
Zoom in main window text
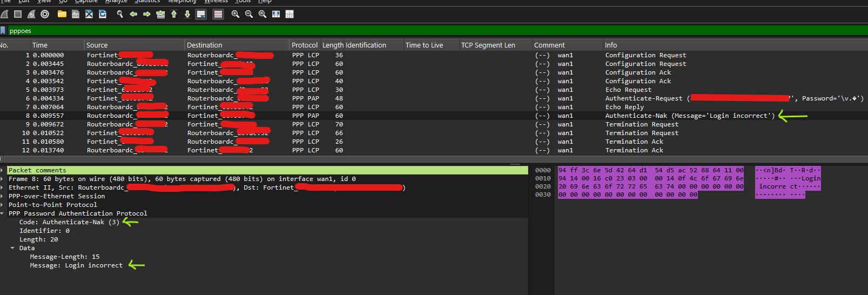[235, 14]
